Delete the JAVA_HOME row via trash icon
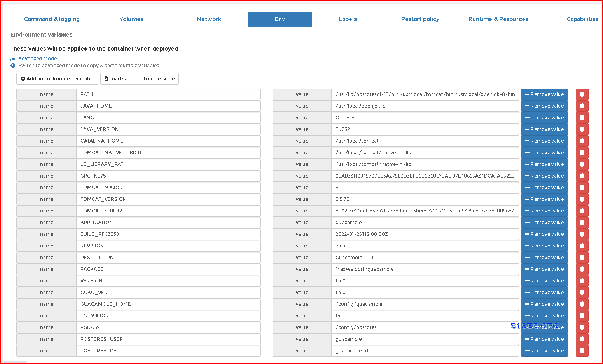This screenshot has height=364, width=603. tap(582, 106)
